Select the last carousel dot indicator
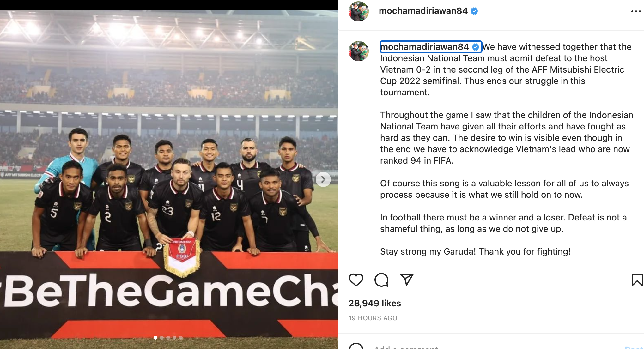Image resolution: width=644 pixels, height=349 pixels. [x=181, y=338]
